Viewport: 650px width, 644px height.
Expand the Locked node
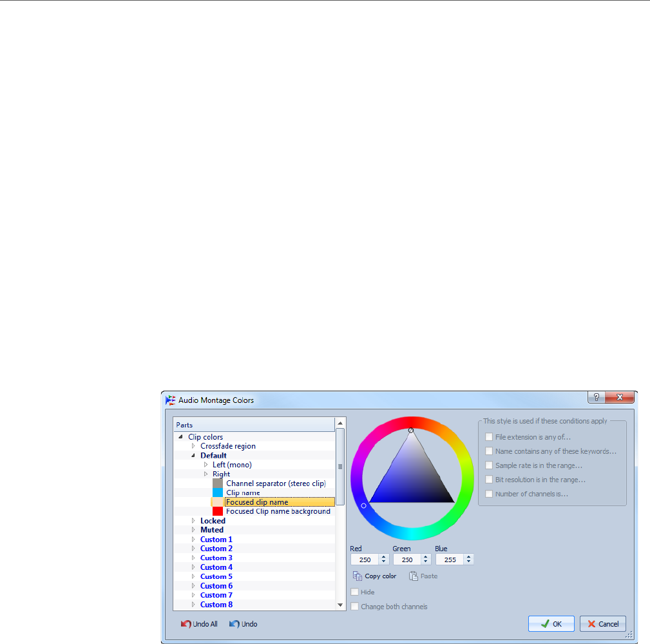pos(193,521)
